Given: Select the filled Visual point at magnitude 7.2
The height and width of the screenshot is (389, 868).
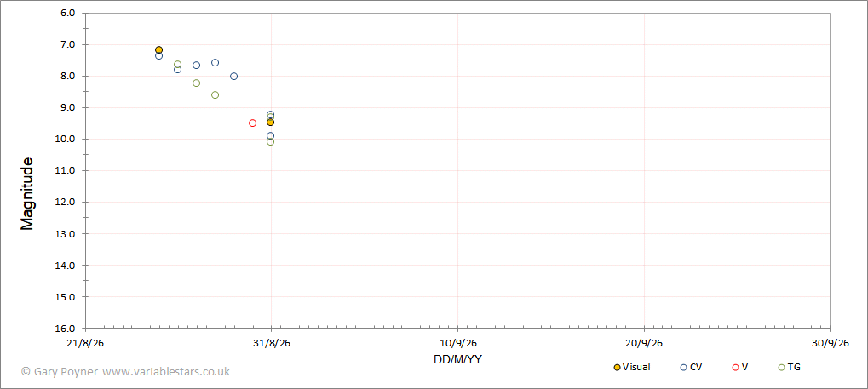Looking at the screenshot, I should click(159, 50).
